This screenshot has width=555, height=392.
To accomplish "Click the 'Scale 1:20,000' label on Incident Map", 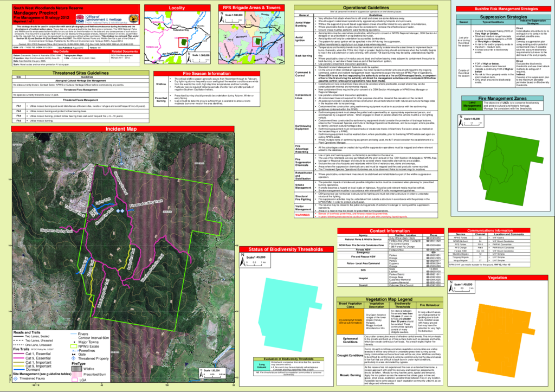I will click(x=212, y=370).
